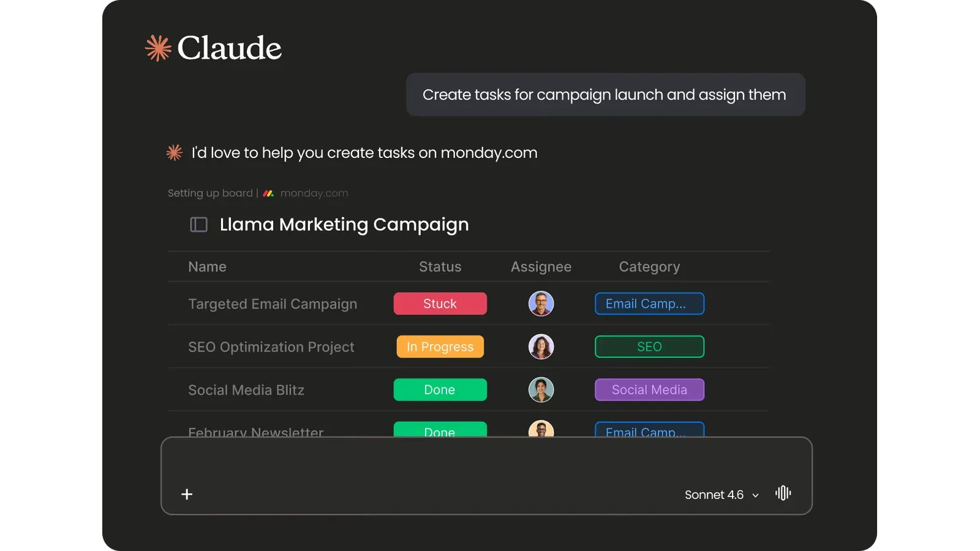This screenshot has width=980, height=551.
Task: Click Claude's reply about creating tasks on monday.com
Action: pos(364,153)
